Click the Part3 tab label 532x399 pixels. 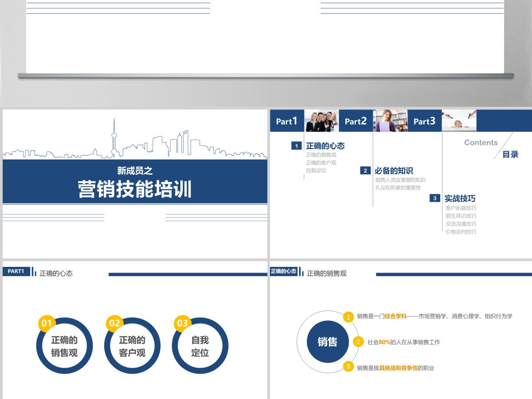click(x=424, y=121)
